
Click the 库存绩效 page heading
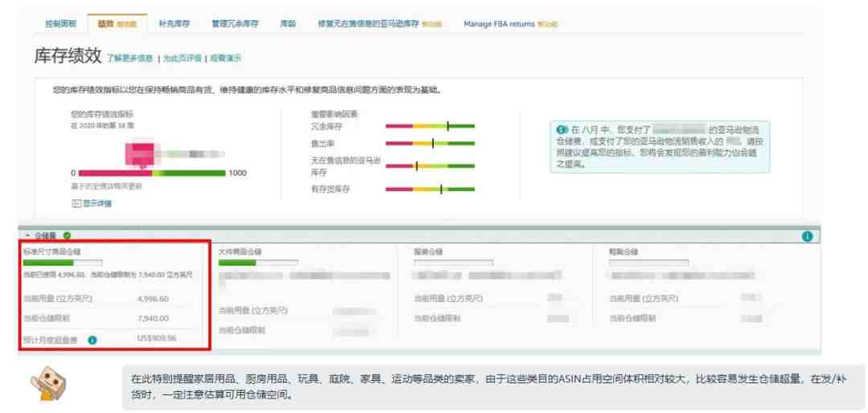tap(68, 56)
